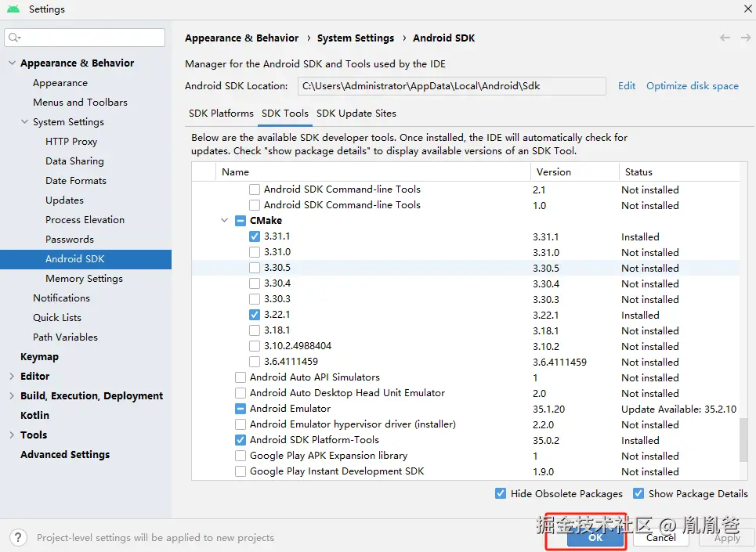Navigate back with the left arrow
Image resolution: width=756 pixels, height=552 pixels.
pos(725,38)
